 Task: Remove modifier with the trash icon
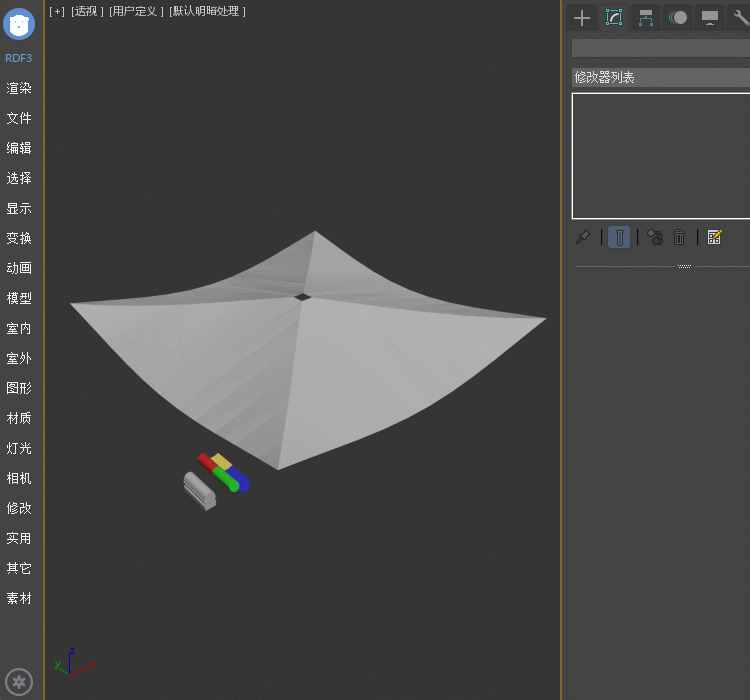pos(680,237)
